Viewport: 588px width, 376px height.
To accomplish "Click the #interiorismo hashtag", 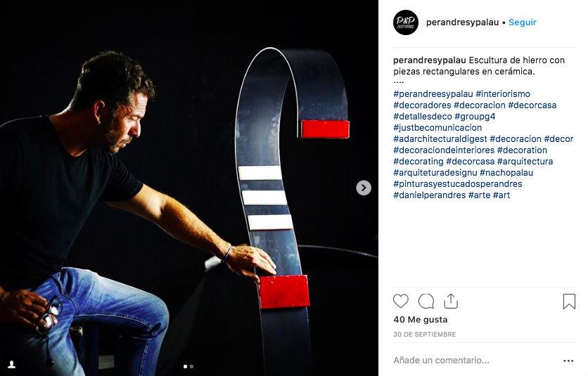I will coord(502,93).
